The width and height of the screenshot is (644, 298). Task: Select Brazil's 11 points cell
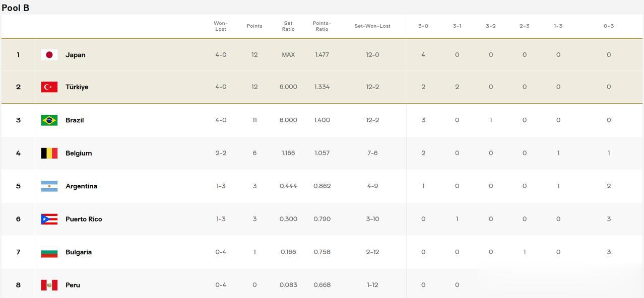[254, 120]
